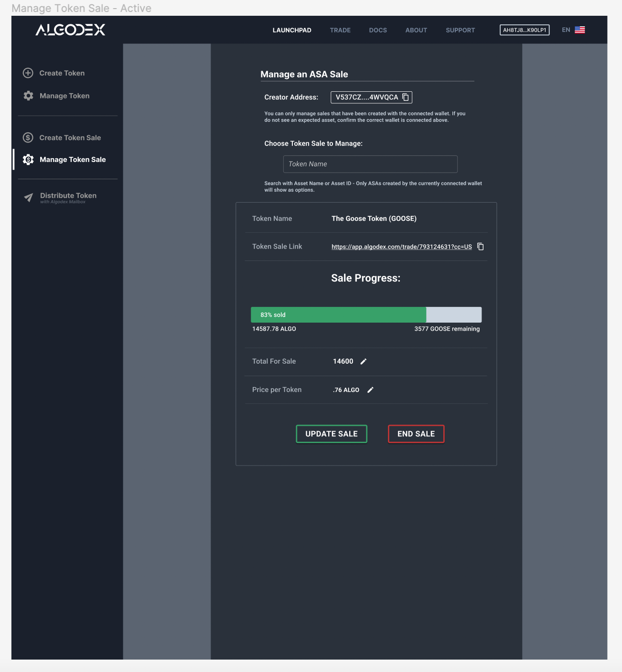Select Distribute Token in the sidebar
Screen dimensions: 622x672
pyautogui.click(x=68, y=195)
